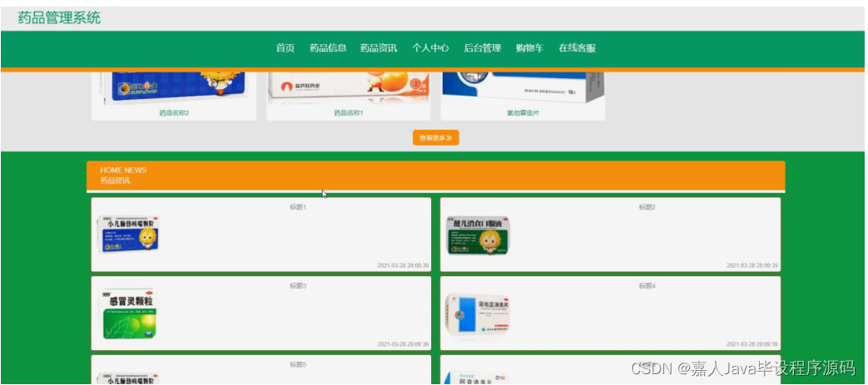Click the 药品名称2 product image
Screen dimensions: 868x385
click(174, 88)
